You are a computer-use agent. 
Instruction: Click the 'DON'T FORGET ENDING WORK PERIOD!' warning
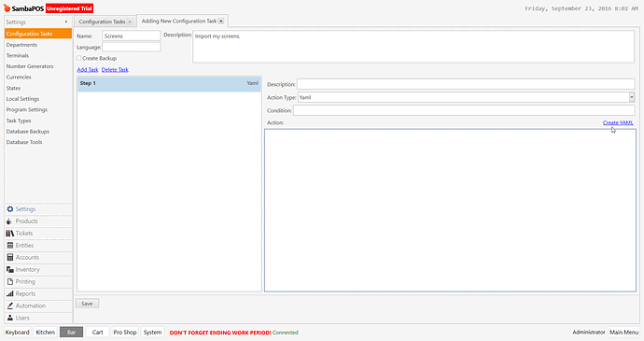[220, 333]
